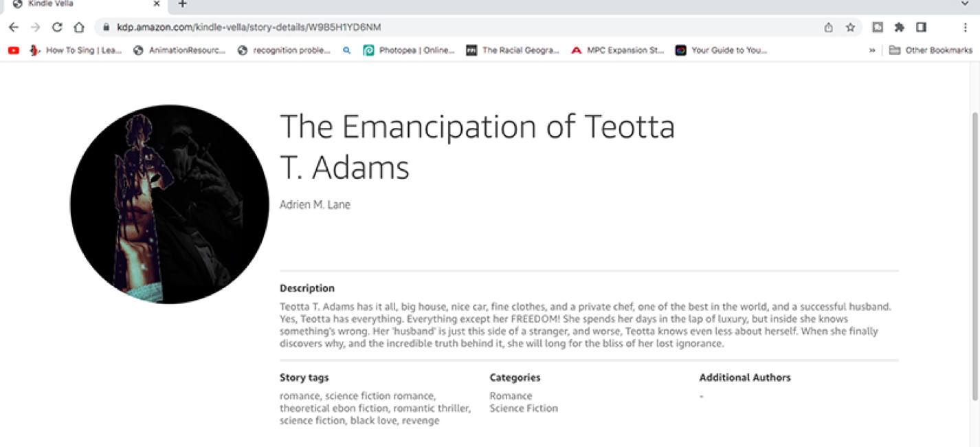Open the Other Bookmarks folder
Viewport: 980px width, 447px height.
tap(931, 50)
